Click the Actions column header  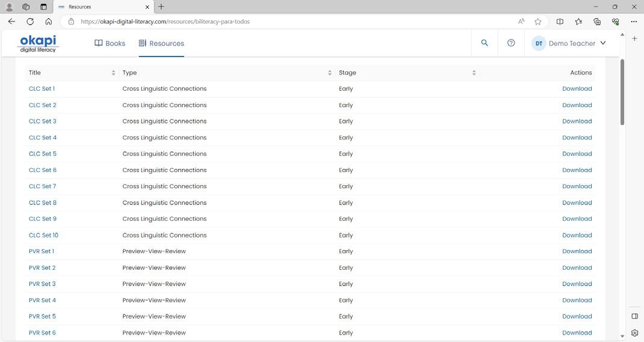[581, 73]
